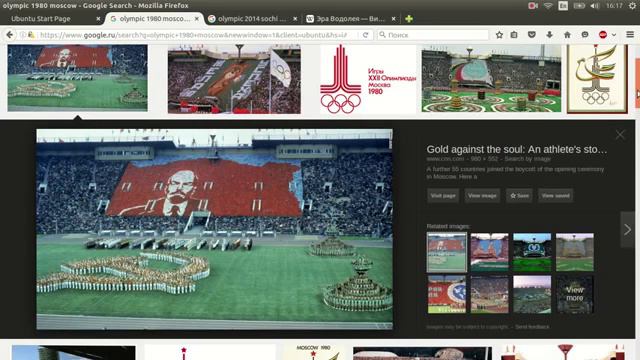Switch to the Ubuntu Start Page tab
Screen dimensions: 640x360
click(41, 19)
